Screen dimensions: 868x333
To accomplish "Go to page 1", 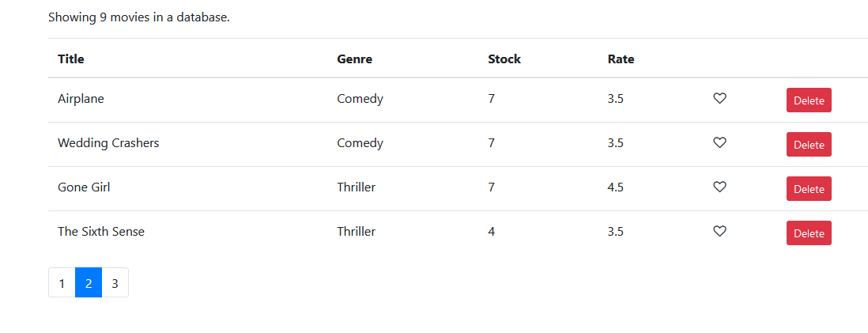I will pos(62,283).
